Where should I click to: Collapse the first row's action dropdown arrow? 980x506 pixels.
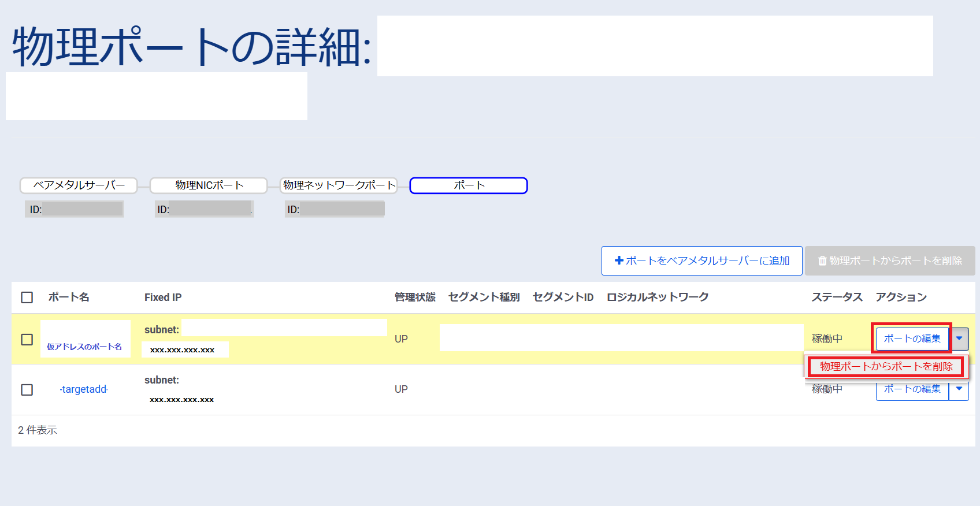(959, 339)
